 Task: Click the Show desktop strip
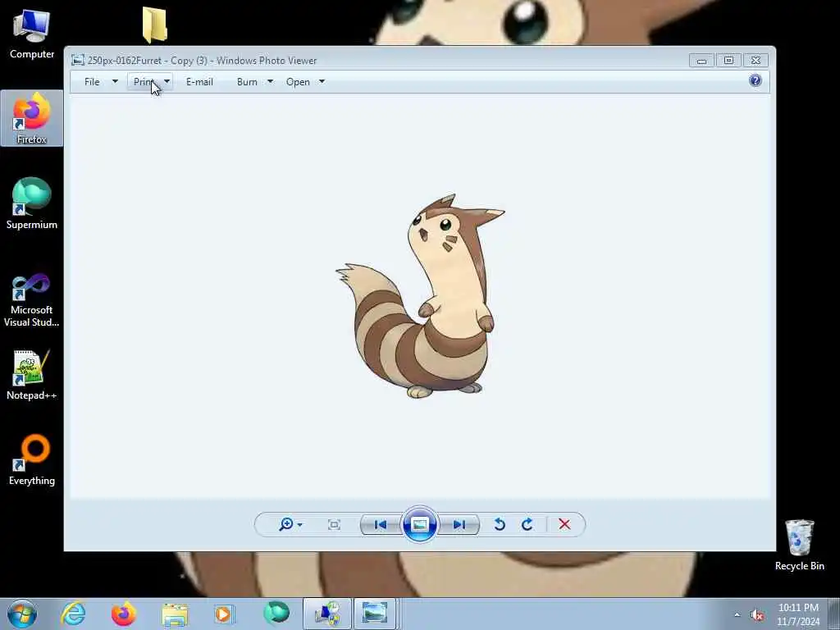[834, 614]
